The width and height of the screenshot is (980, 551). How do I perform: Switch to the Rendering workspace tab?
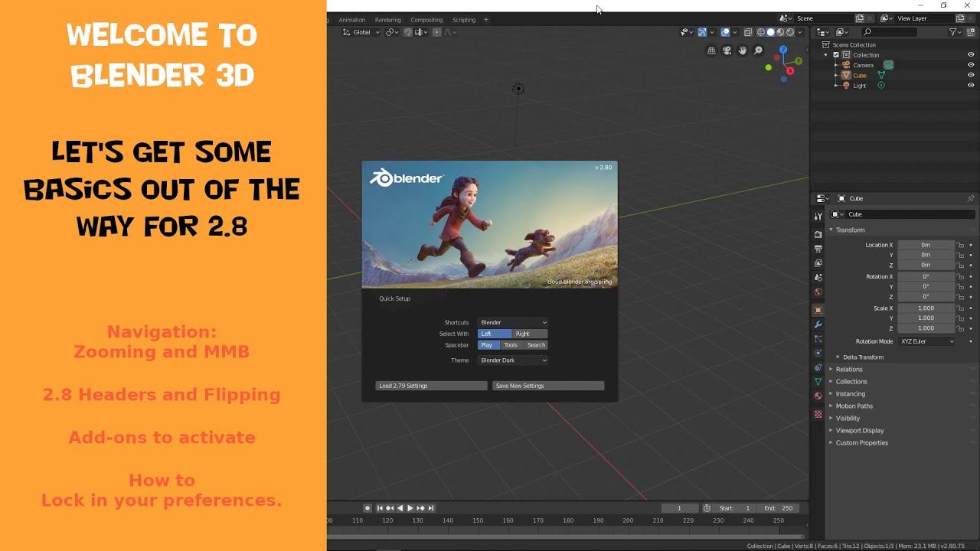(x=388, y=20)
